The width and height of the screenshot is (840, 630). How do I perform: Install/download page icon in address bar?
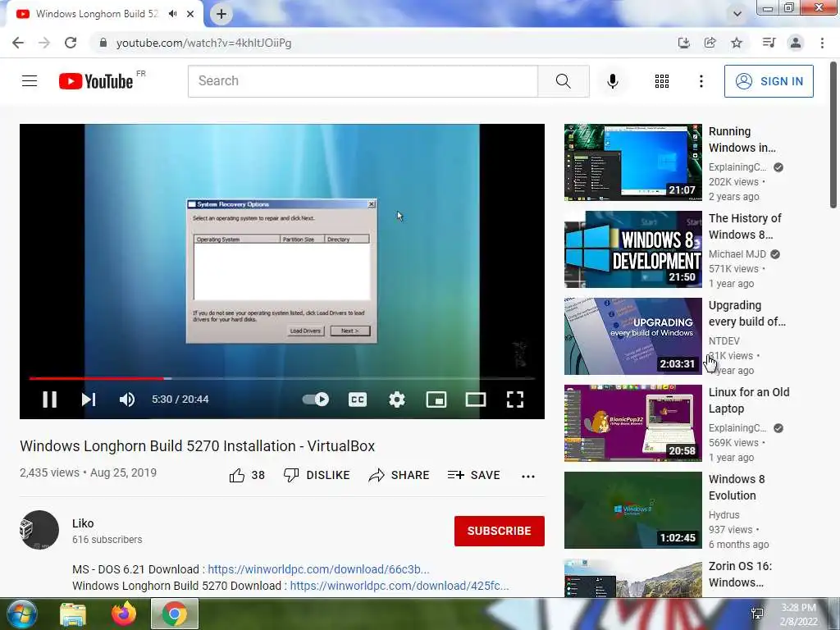pos(683,43)
